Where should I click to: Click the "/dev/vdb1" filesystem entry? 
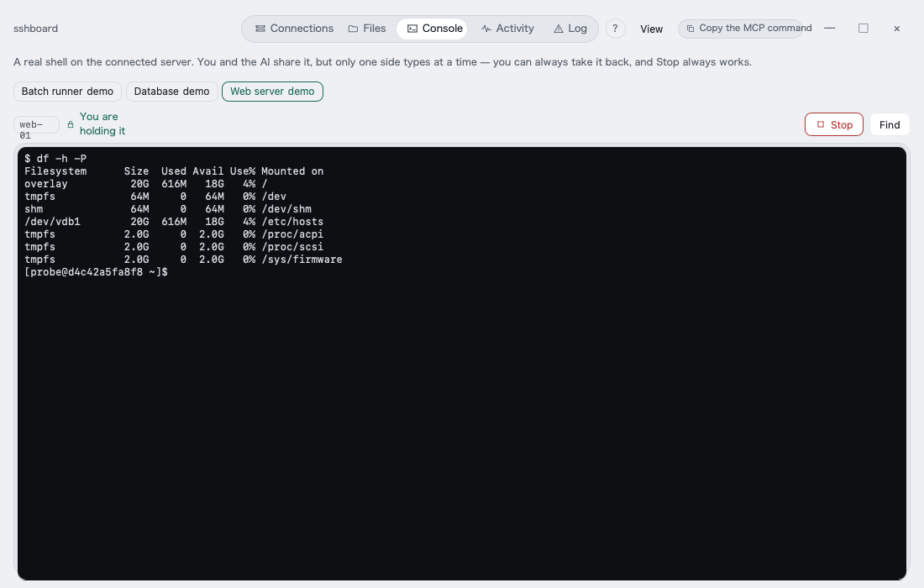(52, 222)
